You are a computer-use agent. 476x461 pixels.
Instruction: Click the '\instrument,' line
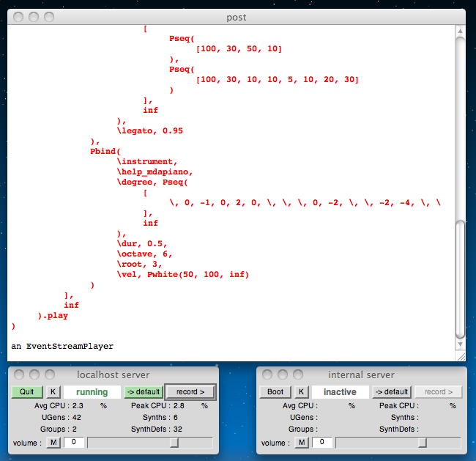[x=147, y=162]
